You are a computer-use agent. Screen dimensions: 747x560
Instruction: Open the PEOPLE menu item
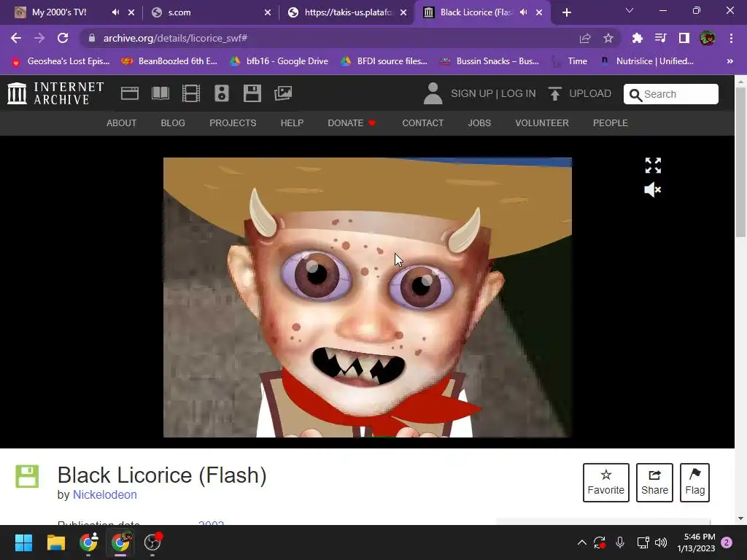tap(611, 122)
